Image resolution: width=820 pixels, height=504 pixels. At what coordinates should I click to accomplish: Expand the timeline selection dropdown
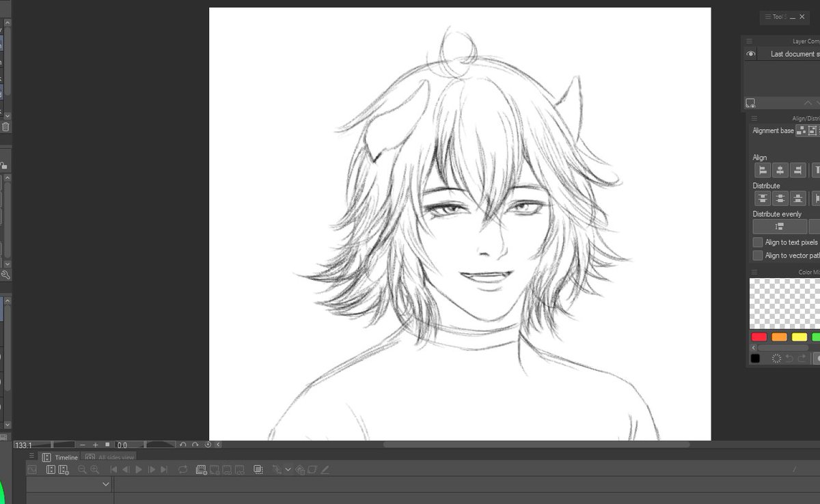106,484
